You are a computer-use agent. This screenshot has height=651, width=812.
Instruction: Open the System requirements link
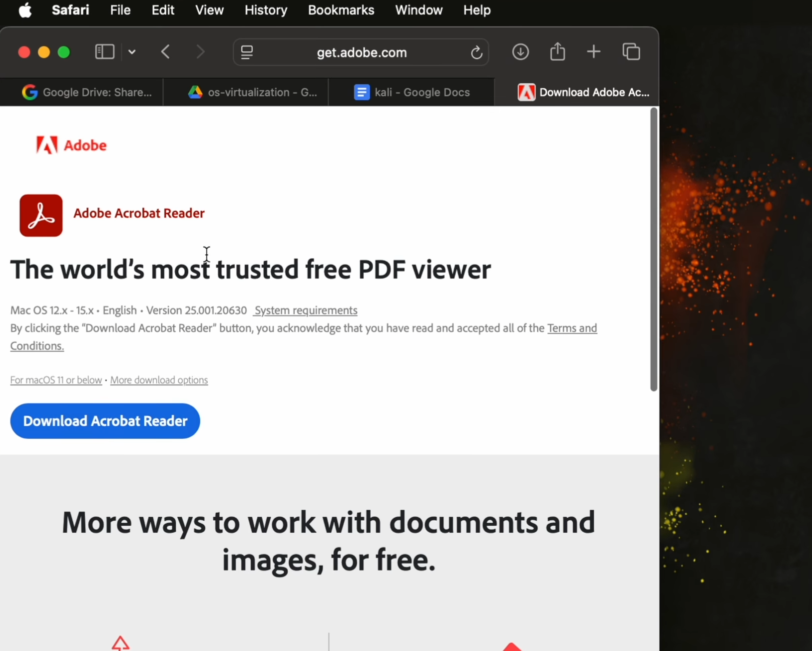click(305, 311)
